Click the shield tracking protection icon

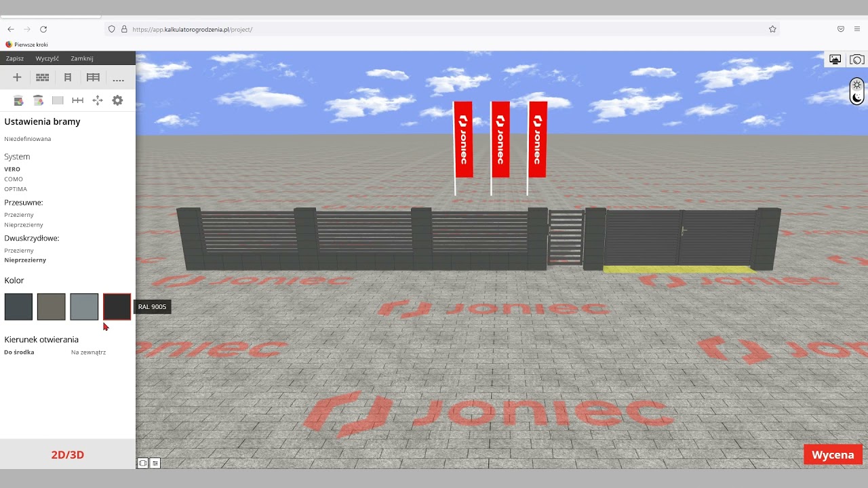112,29
